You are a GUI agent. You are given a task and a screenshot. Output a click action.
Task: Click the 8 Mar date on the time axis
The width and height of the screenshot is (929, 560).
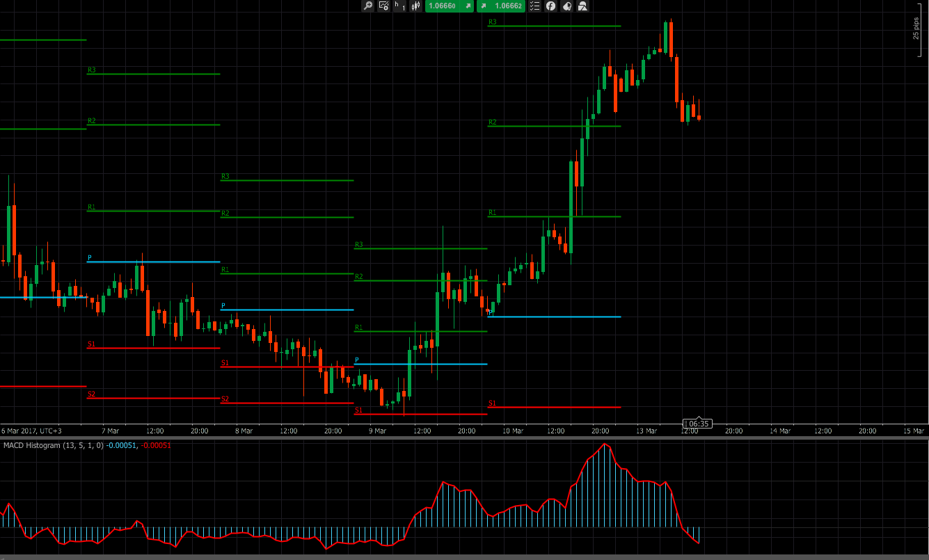(244, 431)
